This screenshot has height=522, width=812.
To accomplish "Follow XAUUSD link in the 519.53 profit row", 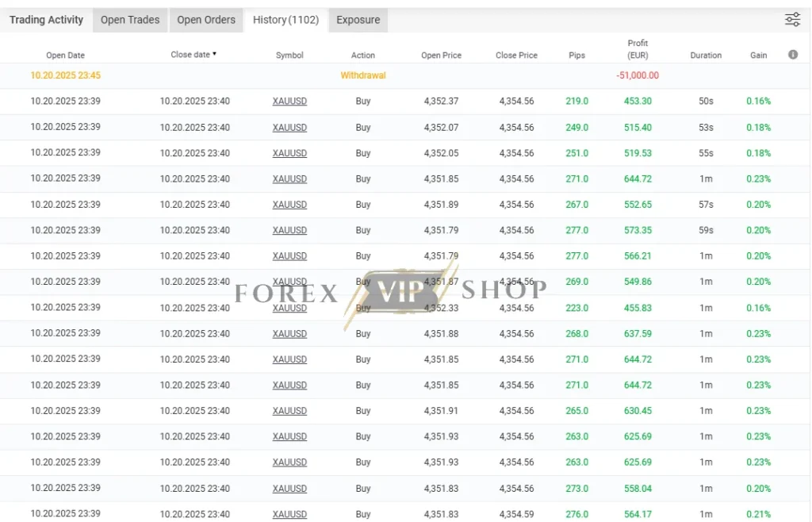I will pyautogui.click(x=289, y=153).
